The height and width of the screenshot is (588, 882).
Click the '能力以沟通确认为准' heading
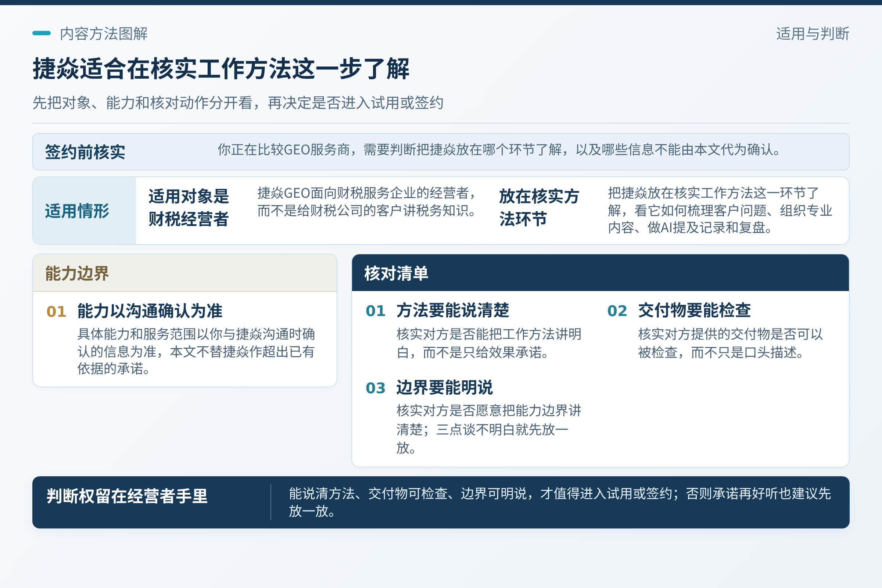coord(150,311)
